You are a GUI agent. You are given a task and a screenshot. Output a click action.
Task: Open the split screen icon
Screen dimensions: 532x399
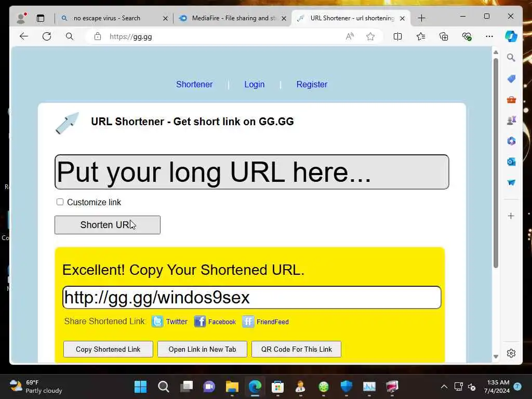click(397, 36)
